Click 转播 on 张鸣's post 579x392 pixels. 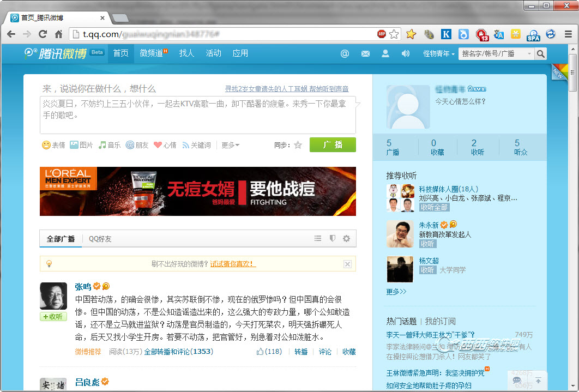pyautogui.click(x=301, y=352)
